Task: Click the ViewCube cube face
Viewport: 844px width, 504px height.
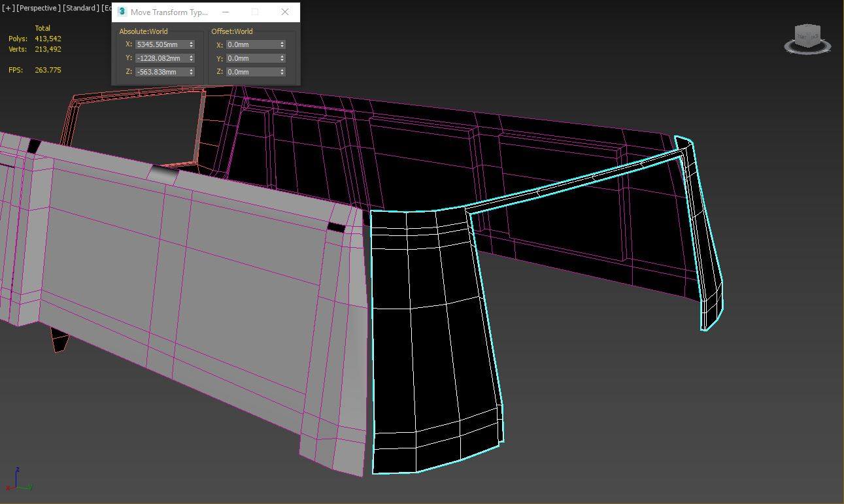Action: tap(807, 36)
